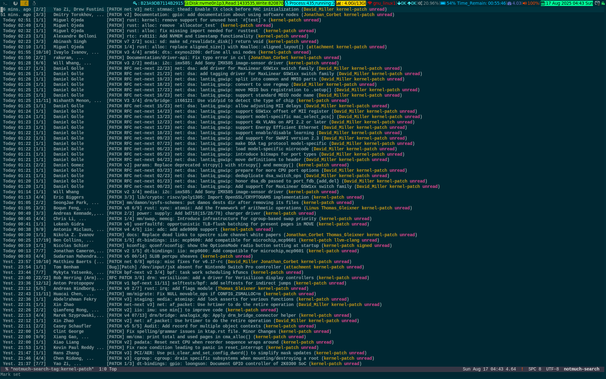Click the UTF-8 encoding indicator in modeline
Viewport: 606px width, 379px height.
coord(552,369)
